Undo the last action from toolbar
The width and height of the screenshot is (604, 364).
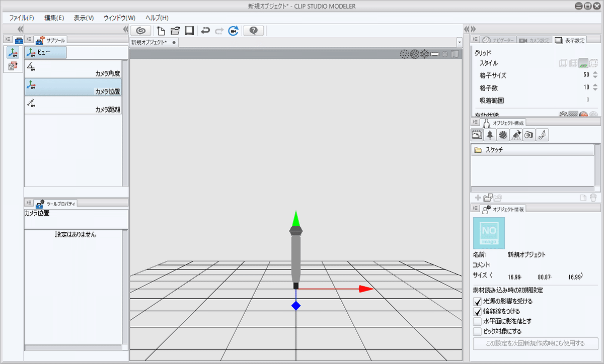(x=205, y=31)
